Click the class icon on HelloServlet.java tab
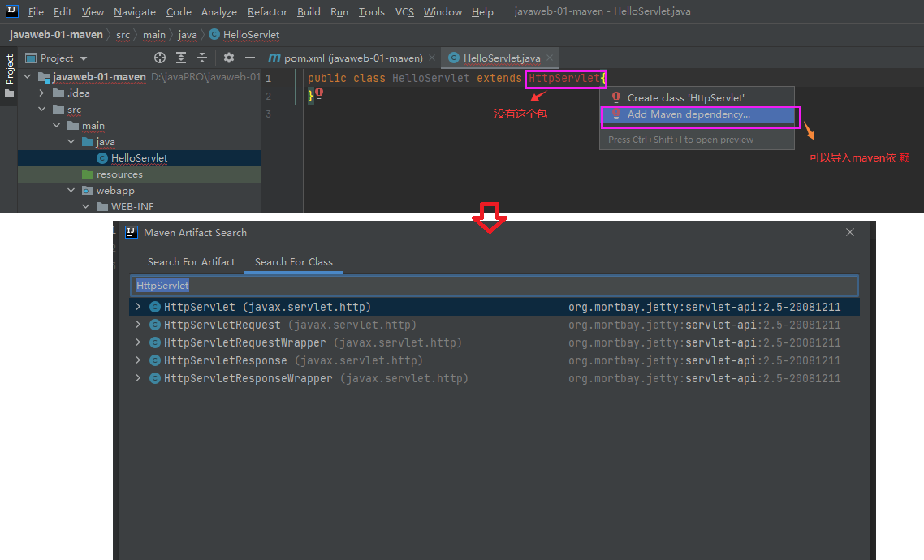This screenshot has width=924, height=560. click(x=454, y=58)
